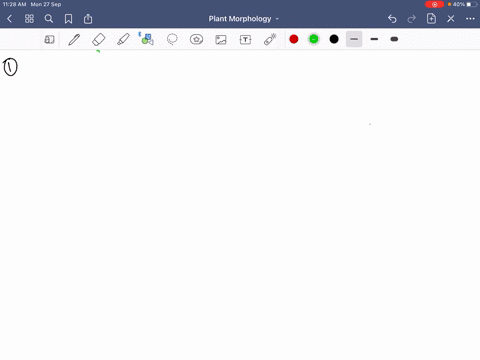Select the Text box tool
This screenshot has height=360, width=480.
coord(245,40)
